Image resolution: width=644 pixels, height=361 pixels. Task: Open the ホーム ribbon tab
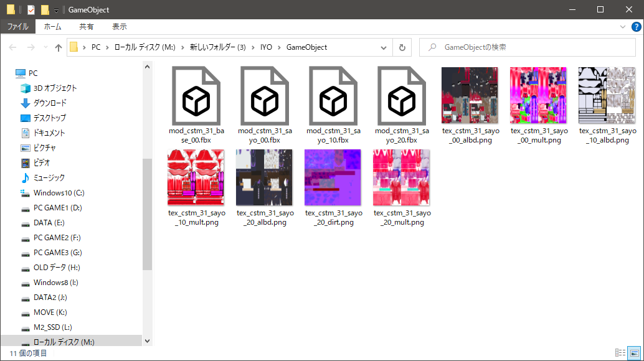point(52,27)
